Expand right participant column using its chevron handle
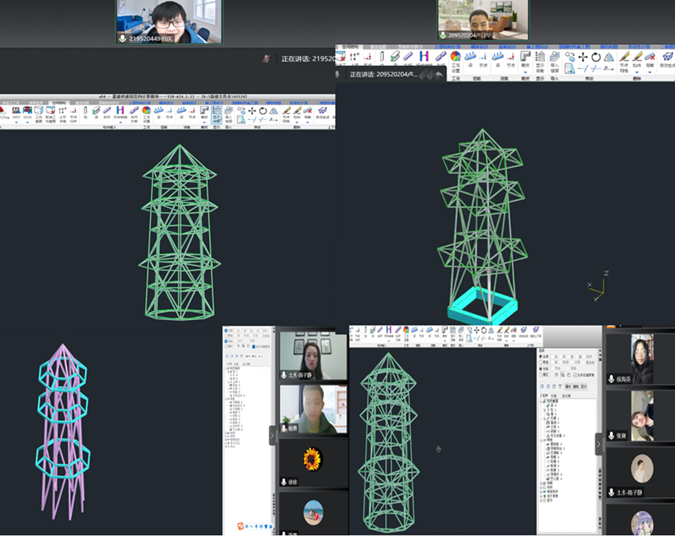Screen dimensions: 675x536 click(599, 442)
